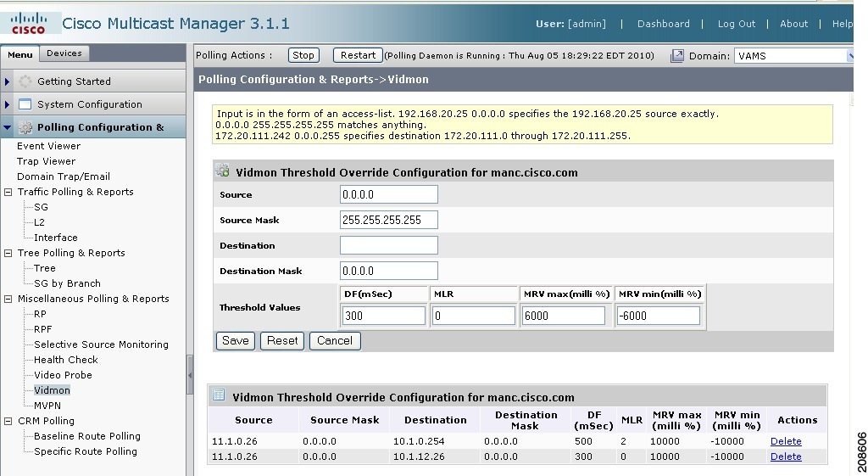Select RPF under Miscellaneous Polling

point(42,329)
